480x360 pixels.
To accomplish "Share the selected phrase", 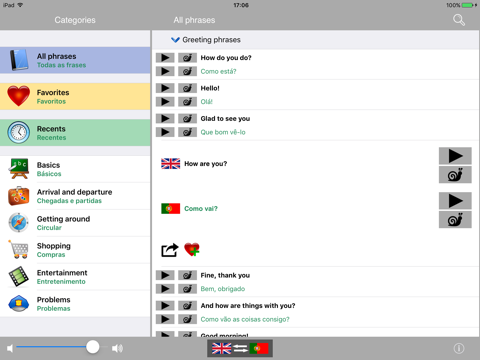I will click(170, 250).
